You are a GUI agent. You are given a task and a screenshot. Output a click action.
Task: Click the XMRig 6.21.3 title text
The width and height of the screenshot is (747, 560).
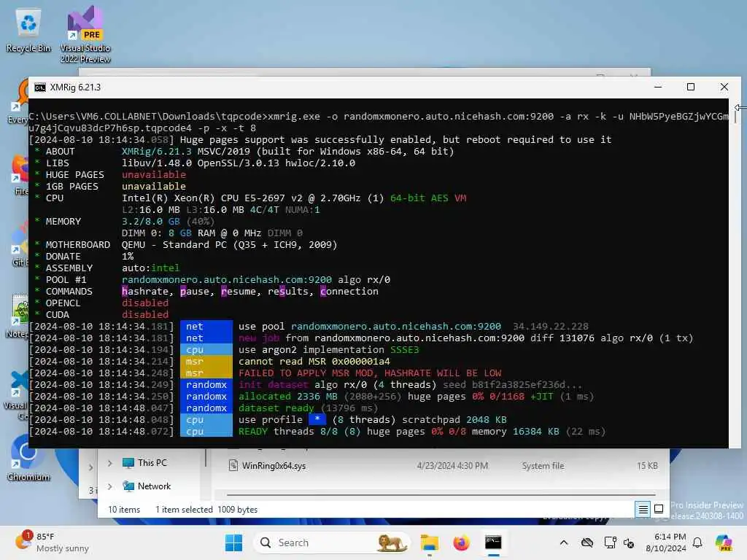pos(75,87)
